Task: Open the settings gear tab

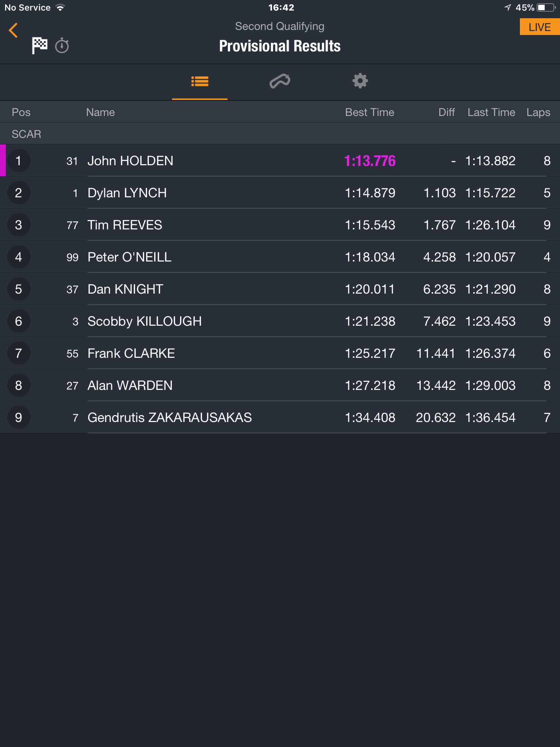Action: coord(360,81)
